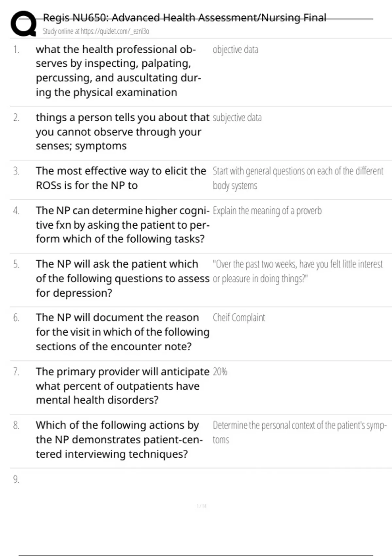
Task: Click the Regis NU650 document title
Action: coord(185,18)
